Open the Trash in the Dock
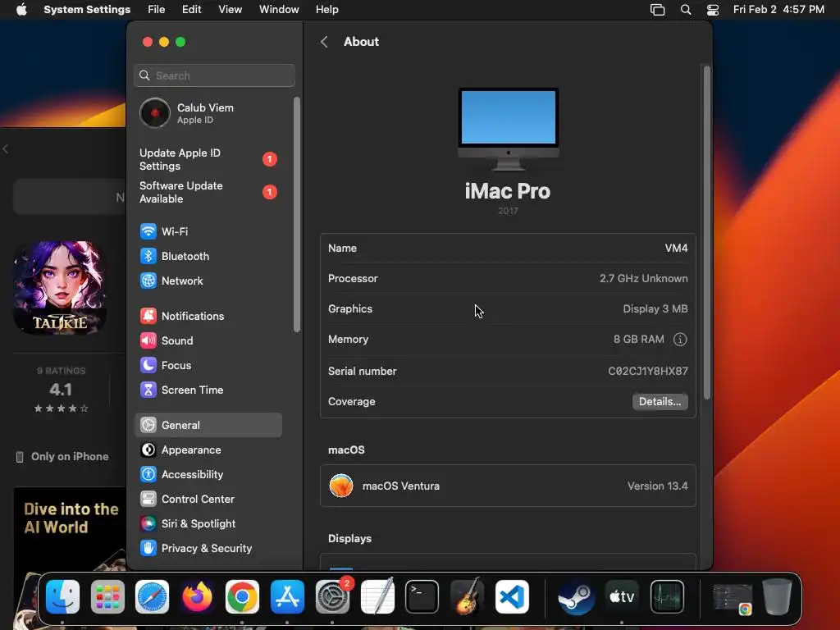This screenshot has height=630, width=840. (x=777, y=597)
